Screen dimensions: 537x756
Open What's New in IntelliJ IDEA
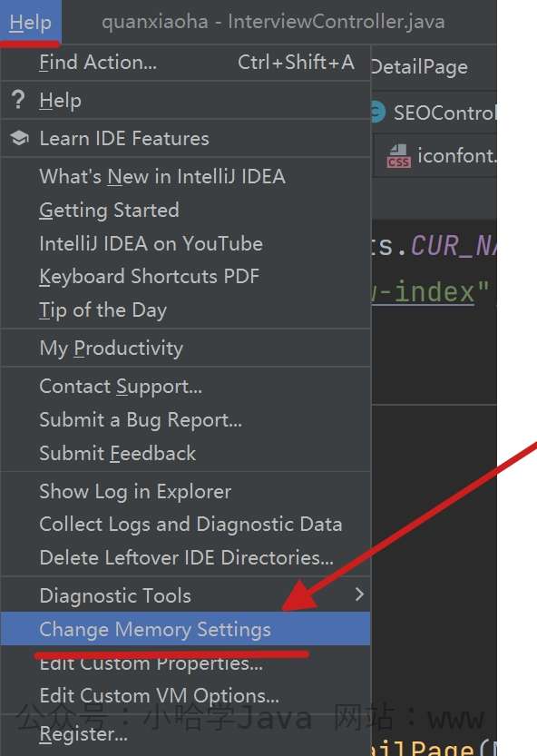pos(185,176)
